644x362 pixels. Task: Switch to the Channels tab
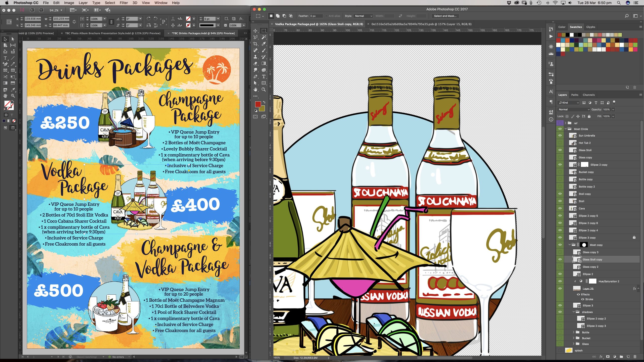pyautogui.click(x=589, y=95)
